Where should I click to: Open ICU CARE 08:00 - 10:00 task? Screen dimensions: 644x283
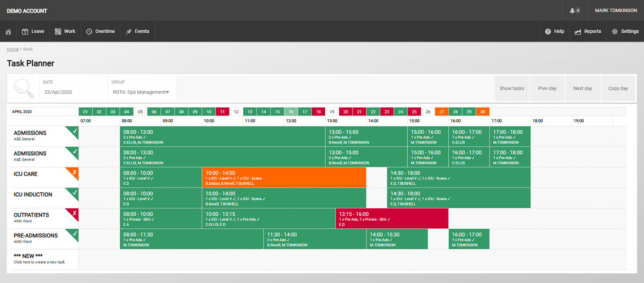161,178
